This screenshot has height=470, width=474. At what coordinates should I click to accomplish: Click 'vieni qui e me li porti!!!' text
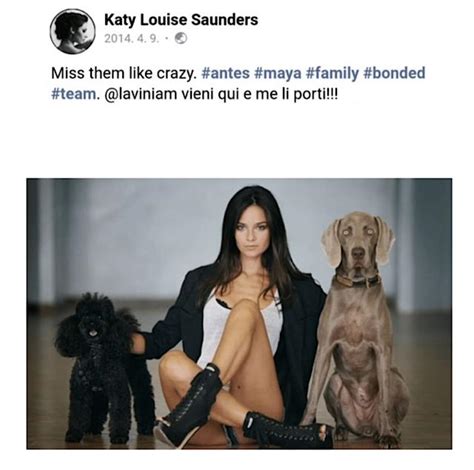[259, 94]
